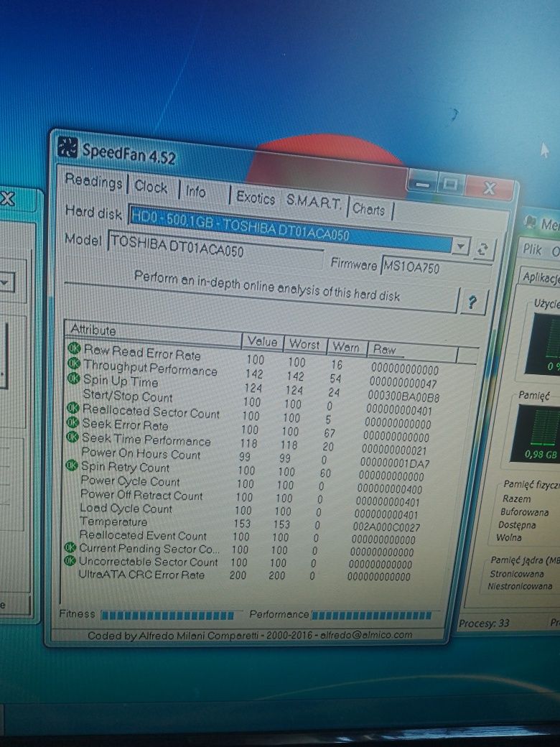Click the OK icon next to Spin Retry Count

(71, 465)
